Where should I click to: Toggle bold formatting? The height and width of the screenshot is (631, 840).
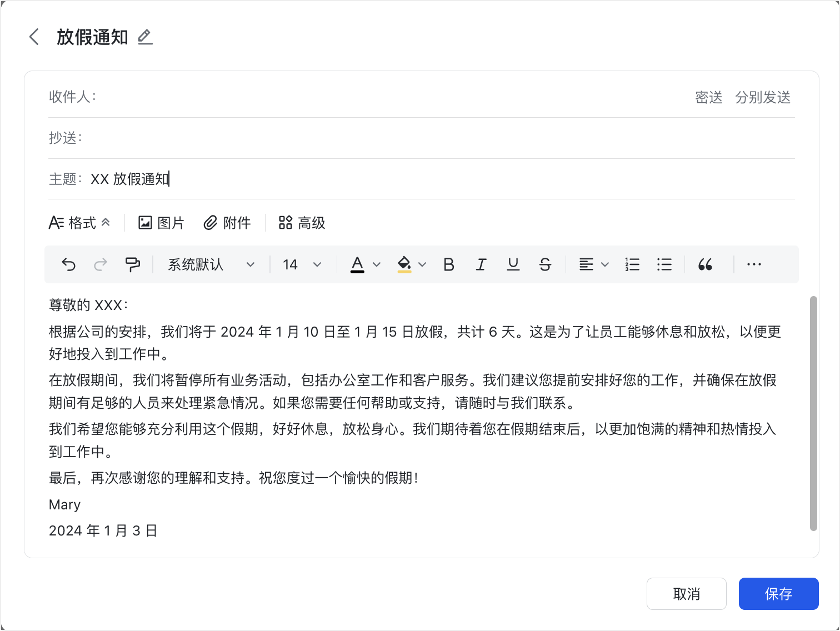(449, 264)
